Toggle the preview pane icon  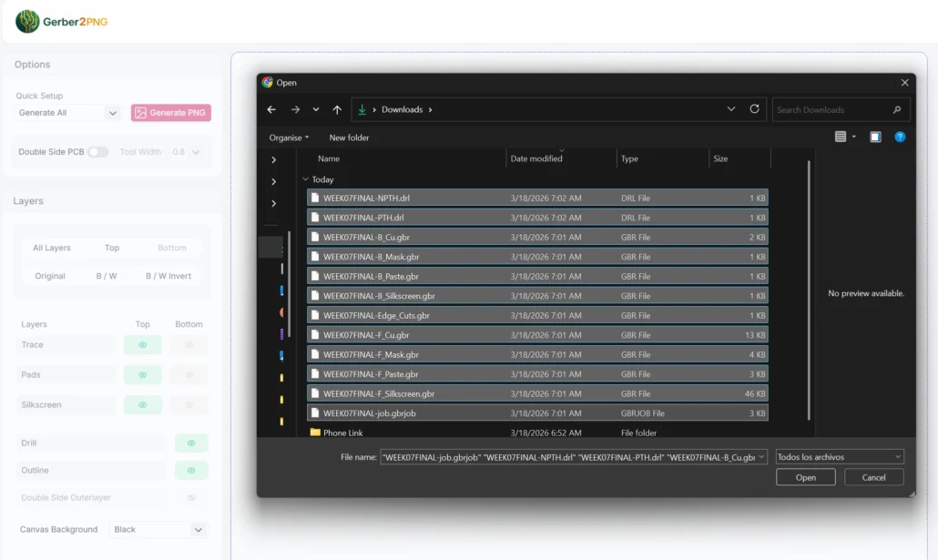coord(875,137)
